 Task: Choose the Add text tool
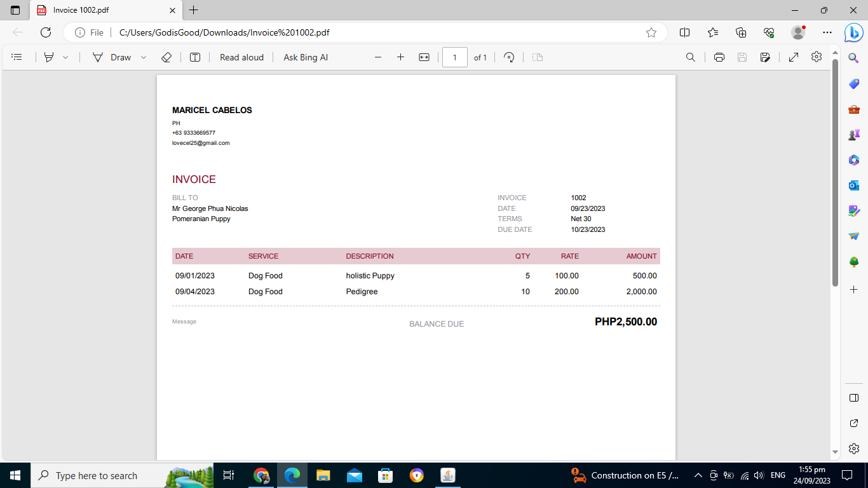click(x=195, y=57)
